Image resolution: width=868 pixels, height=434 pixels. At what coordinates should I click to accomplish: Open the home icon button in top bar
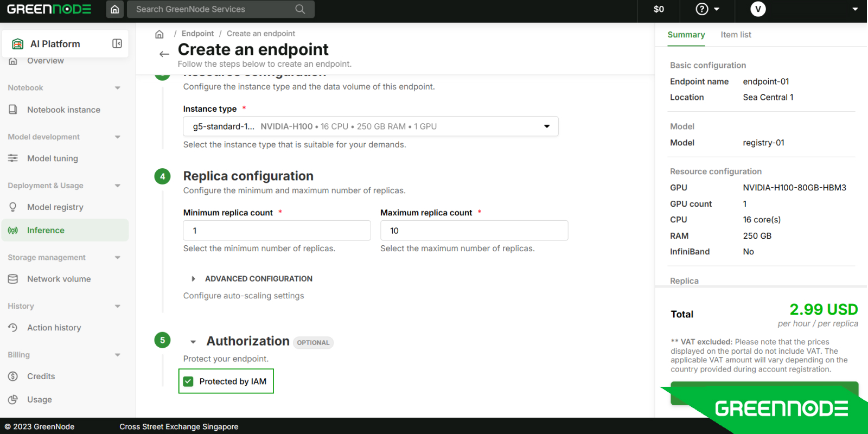[115, 9]
